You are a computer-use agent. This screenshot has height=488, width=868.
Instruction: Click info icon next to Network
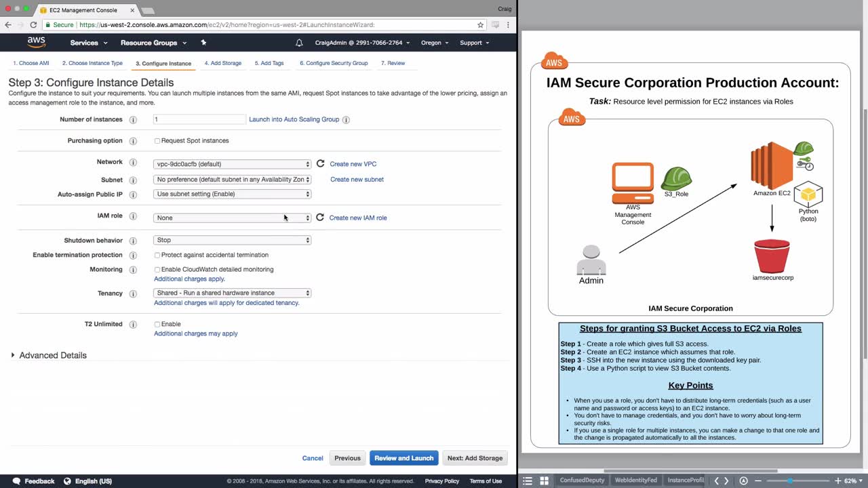(133, 163)
